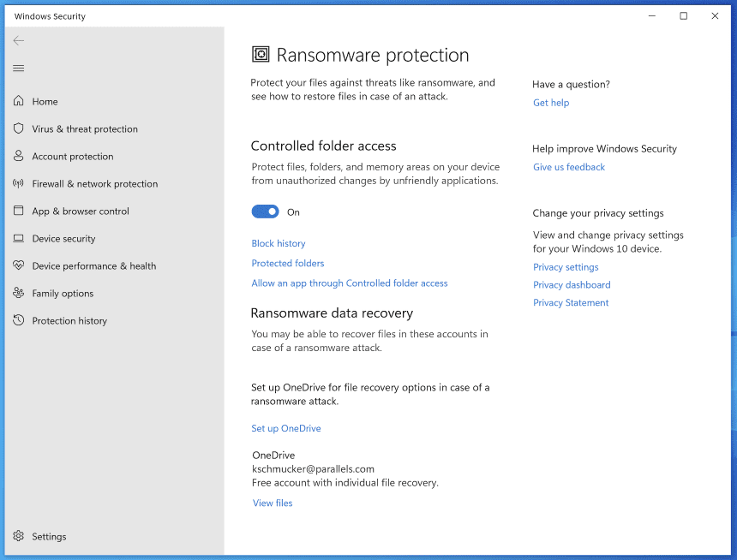Click the Controlled folder access heading
This screenshot has width=737, height=560.
323,146
